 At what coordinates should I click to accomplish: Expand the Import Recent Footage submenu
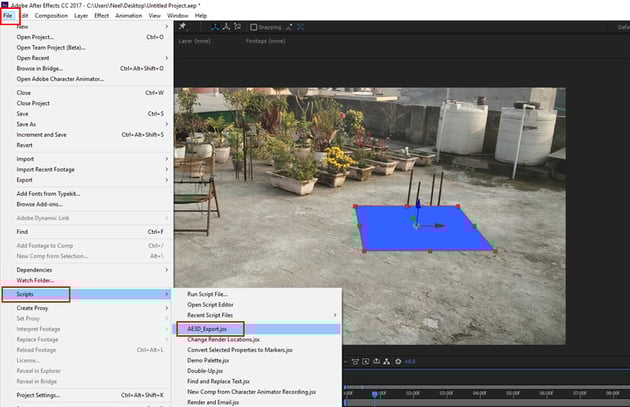click(x=87, y=170)
